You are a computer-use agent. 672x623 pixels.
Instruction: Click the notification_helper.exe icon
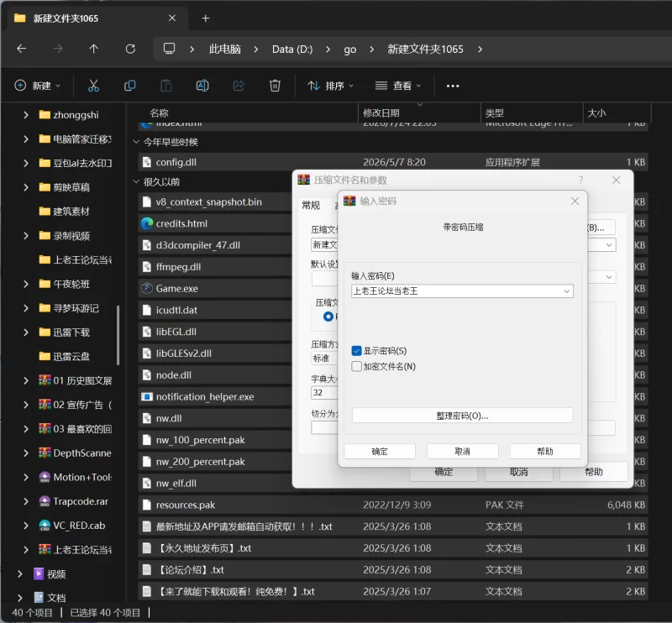click(147, 397)
